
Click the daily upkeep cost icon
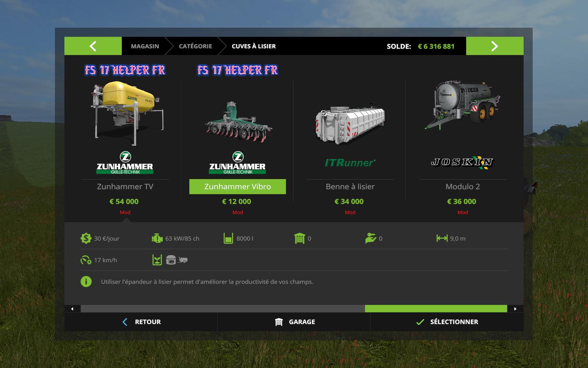(86, 238)
